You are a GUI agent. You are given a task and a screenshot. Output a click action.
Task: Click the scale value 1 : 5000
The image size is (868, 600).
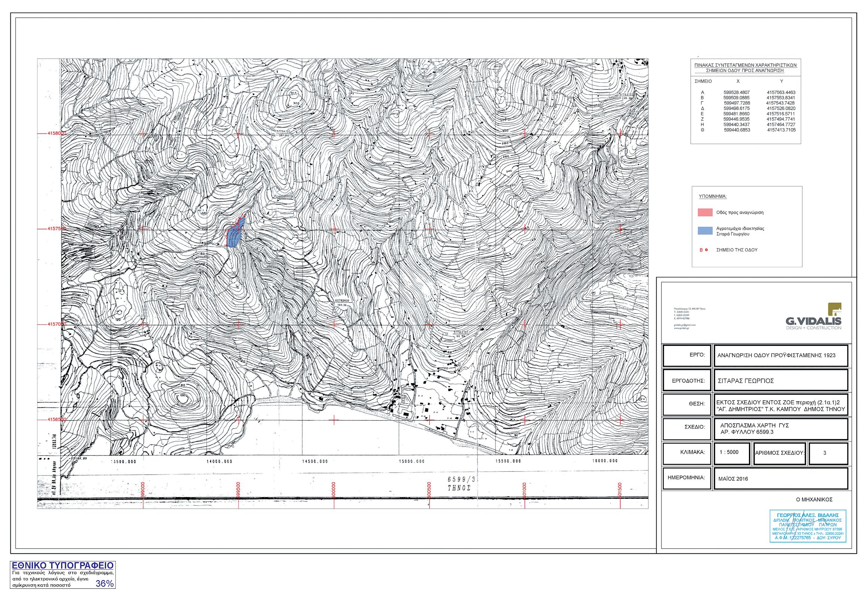click(729, 452)
